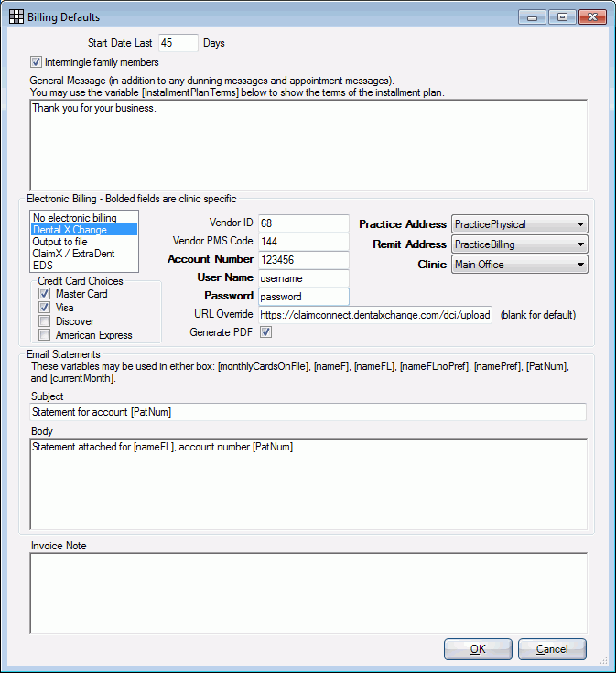This screenshot has width=616, height=673.
Task: Focus the Account Number field
Action: [304, 260]
